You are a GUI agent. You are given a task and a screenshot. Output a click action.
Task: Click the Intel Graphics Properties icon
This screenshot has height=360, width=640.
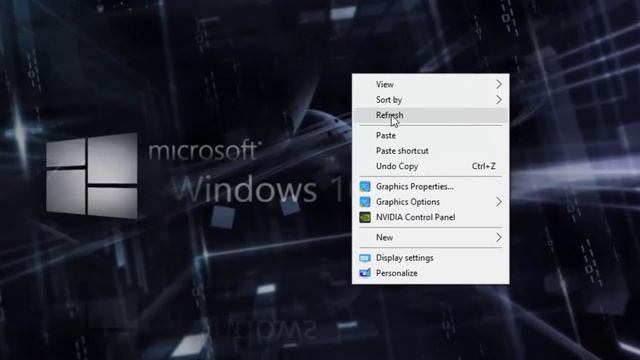365,187
